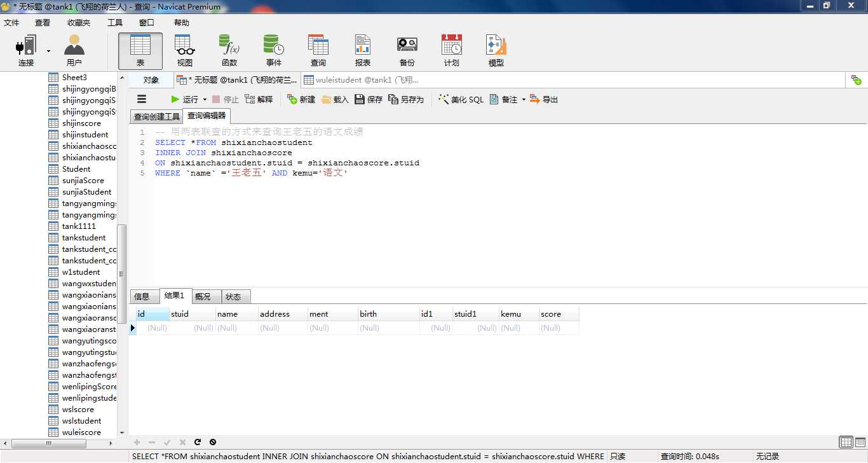Switch to 查询创建工具 tab
The width and height of the screenshot is (868, 463).
point(156,117)
